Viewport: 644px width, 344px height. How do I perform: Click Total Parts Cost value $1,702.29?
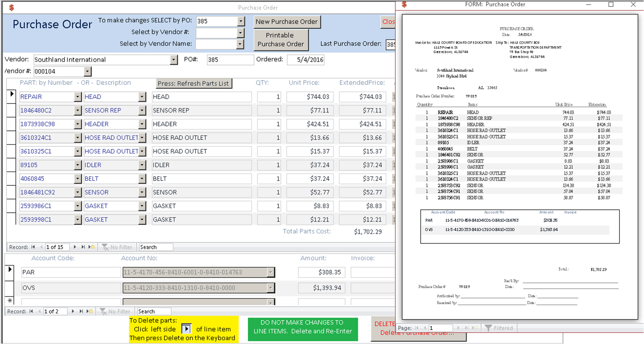click(x=368, y=232)
